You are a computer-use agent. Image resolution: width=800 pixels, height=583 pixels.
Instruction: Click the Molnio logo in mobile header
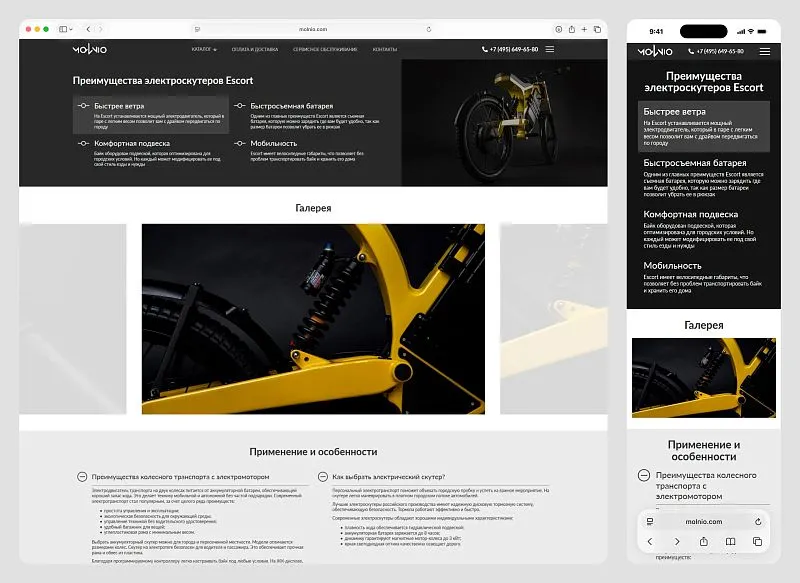tap(655, 52)
